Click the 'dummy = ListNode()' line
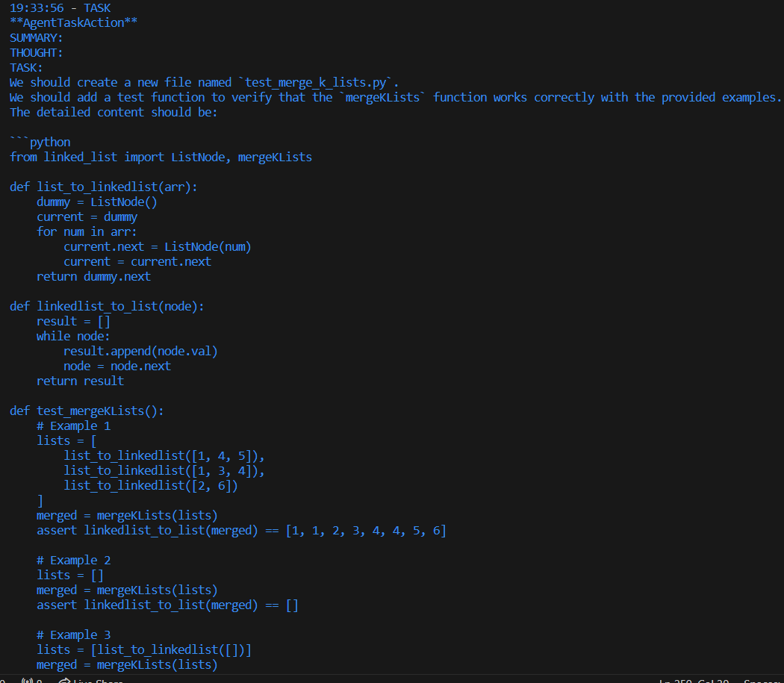The image size is (784, 683). click(x=97, y=202)
